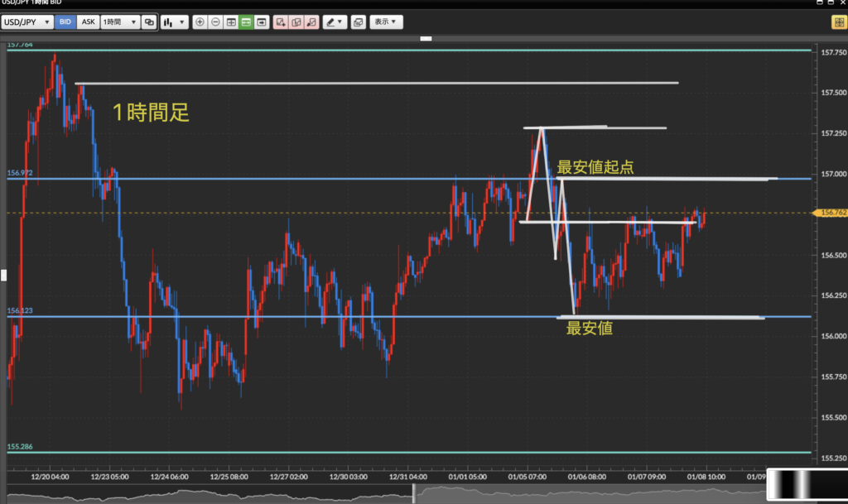The image size is (848, 504).
Task: Click the navigator slider handle on bottom overview
Action: [x=416, y=492]
